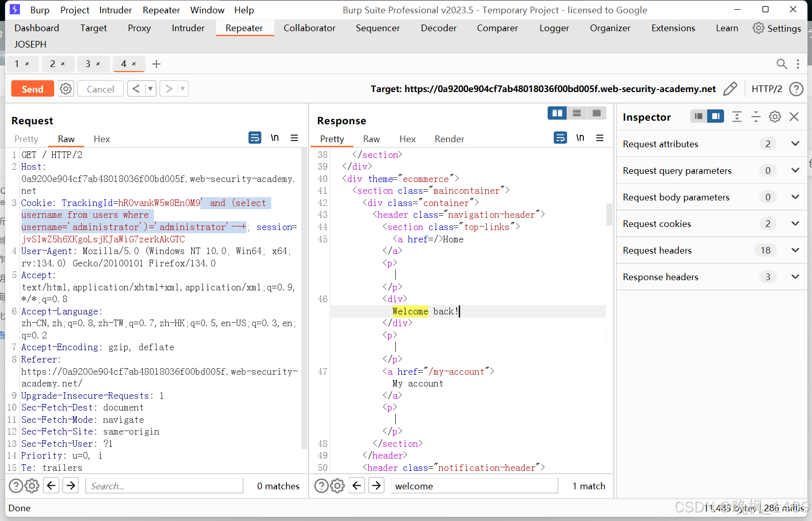
Task: Show non-printable characters in the Request editor
Action: [x=275, y=138]
